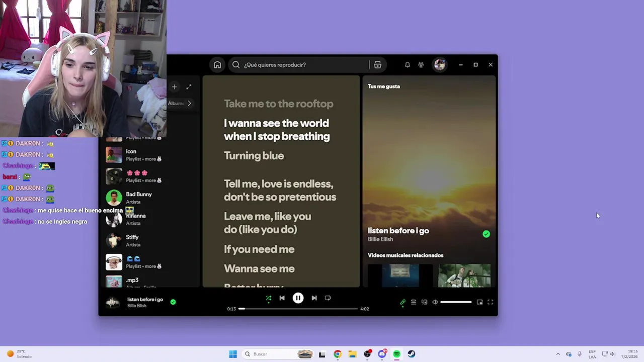Skip to next track
The image size is (644, 362).
[x=314, y=298]
